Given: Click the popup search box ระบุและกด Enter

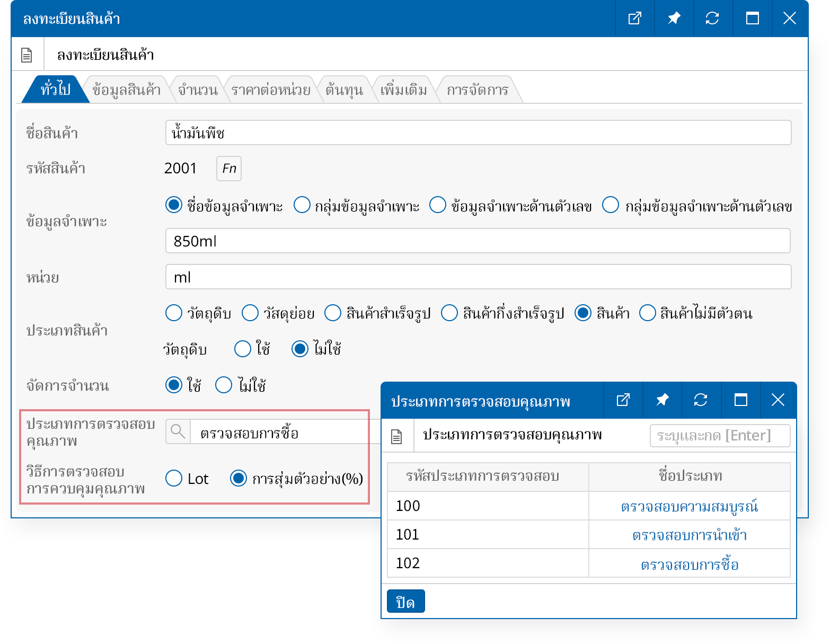Looking at the screenshot, I should tap(719, 436).
